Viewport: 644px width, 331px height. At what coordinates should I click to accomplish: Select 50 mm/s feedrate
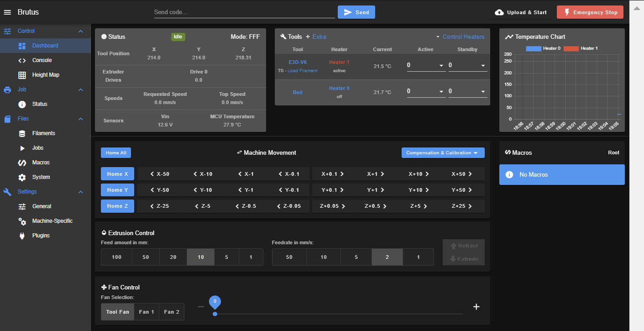[289, 257]
